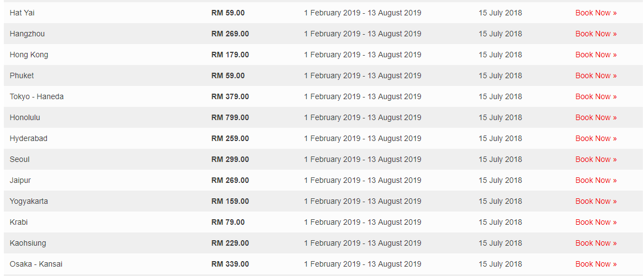
Task: Click Book Now for Honolulu
Action: click(596, 117)
